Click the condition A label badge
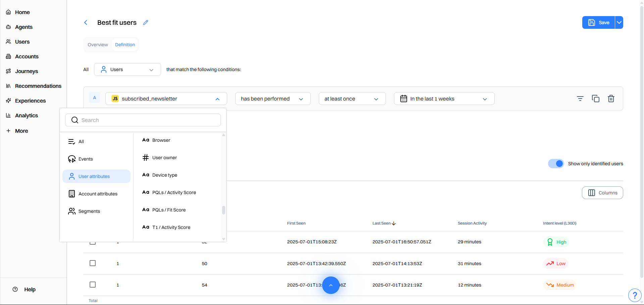Viewport: 644px width, 305px height. (x=95, y=98)
